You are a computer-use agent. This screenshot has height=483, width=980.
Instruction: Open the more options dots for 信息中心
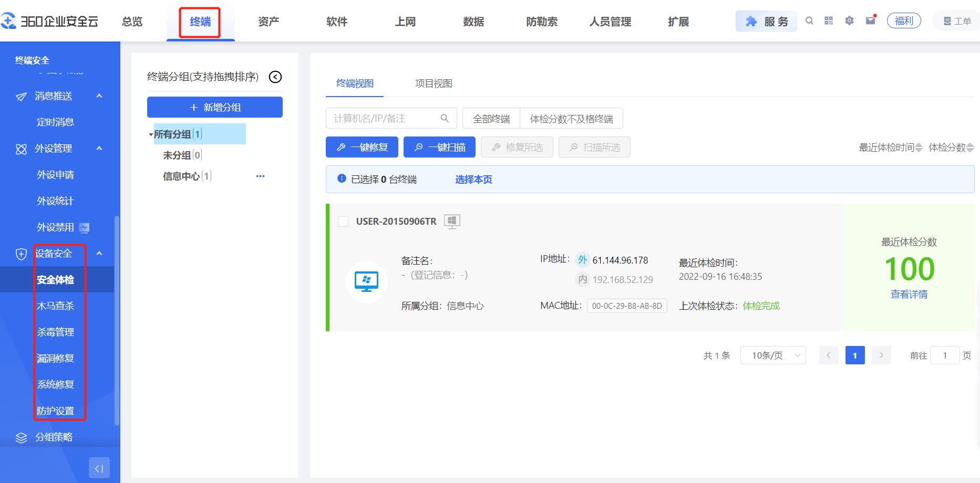pyautogui.click(x=260, y=176)
